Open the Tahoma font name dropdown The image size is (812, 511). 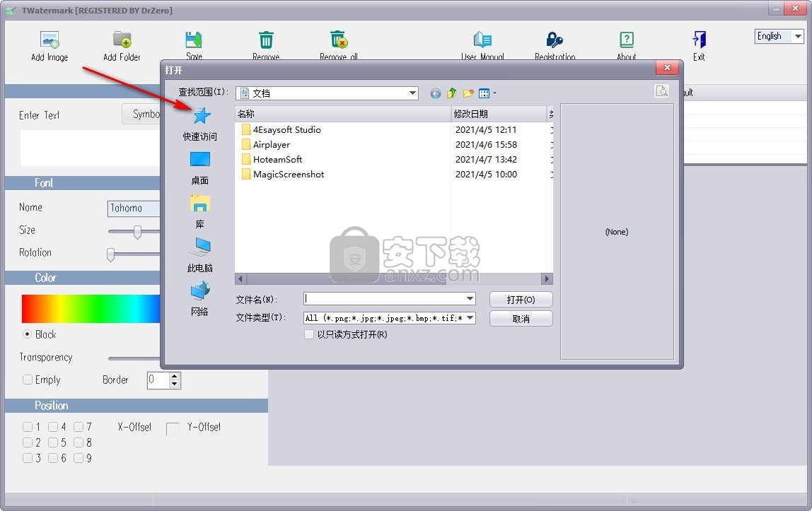click(x=134, y=208)
